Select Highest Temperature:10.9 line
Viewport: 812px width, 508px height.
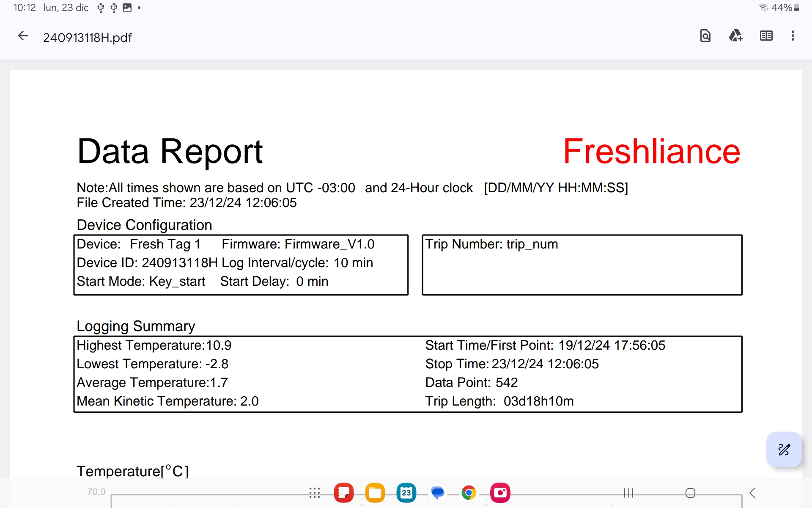point(154,345)
